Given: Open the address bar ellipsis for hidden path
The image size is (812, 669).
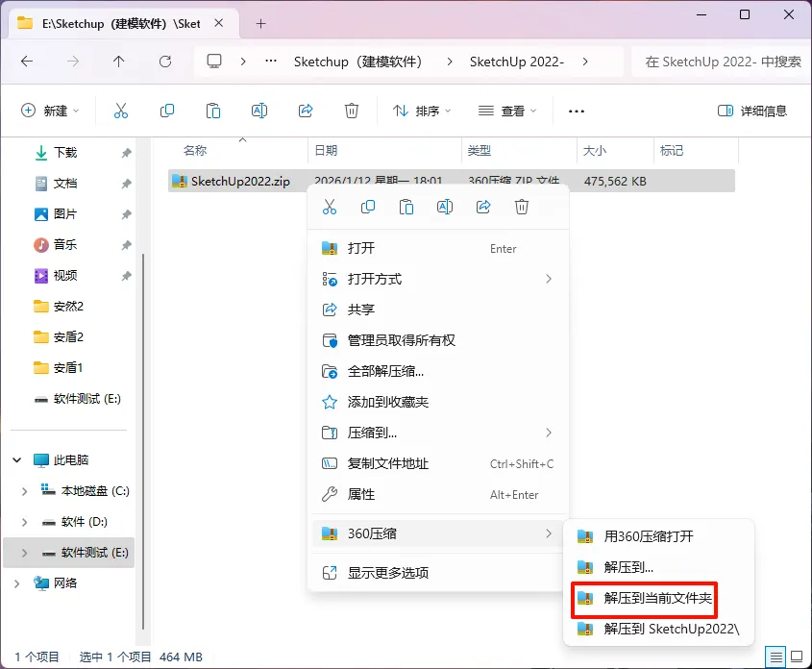Looking at the screenshot, I should 271,62.
